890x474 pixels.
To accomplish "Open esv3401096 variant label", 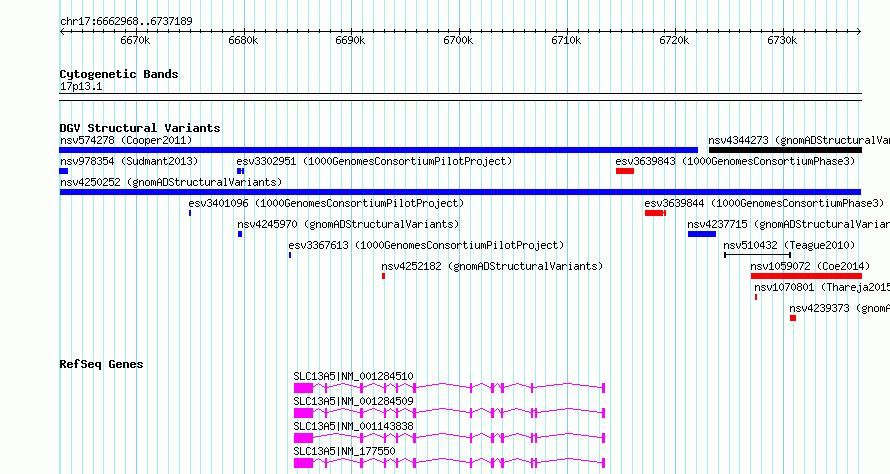I will coord(326,203).
